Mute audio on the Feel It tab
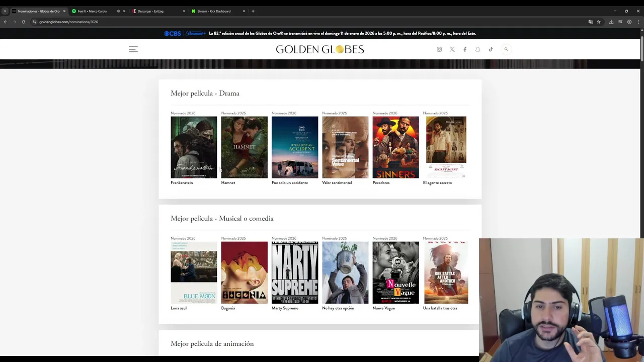644x362 pixels. point(118,11)
